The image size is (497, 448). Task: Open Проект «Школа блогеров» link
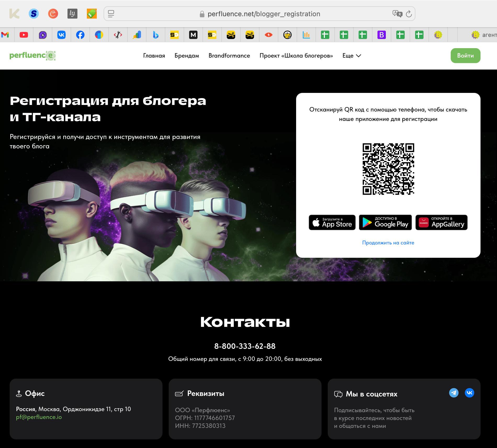[296, 56]
